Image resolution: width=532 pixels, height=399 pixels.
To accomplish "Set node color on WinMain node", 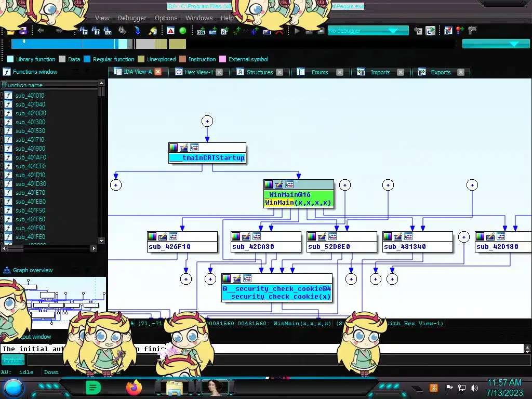I will pyautogui.click(x=269, y=184).
